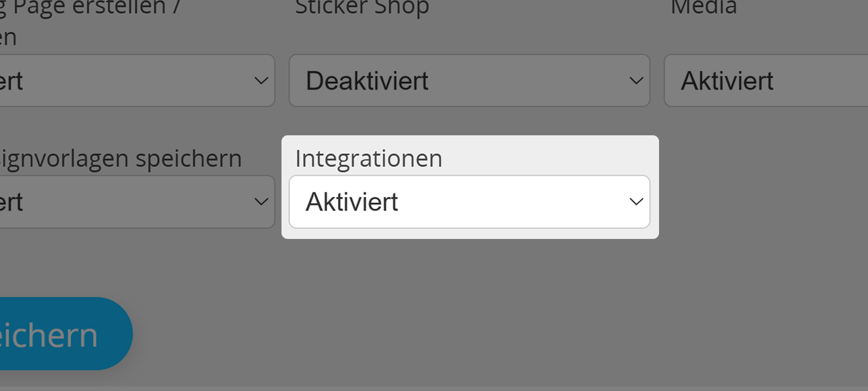This screenshot has height=391, width=868.
Task: Change the Media setting currently set to Aktiviert
Action: tap(763, 80)
